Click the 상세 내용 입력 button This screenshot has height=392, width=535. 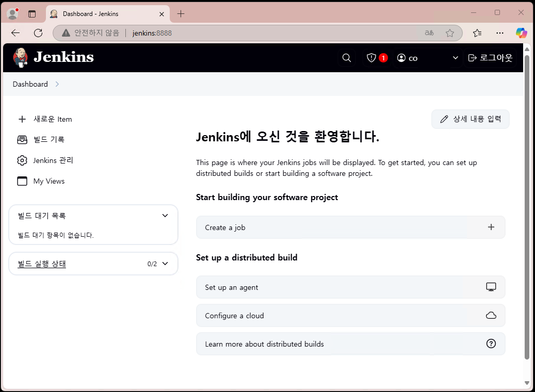(470, 119)
